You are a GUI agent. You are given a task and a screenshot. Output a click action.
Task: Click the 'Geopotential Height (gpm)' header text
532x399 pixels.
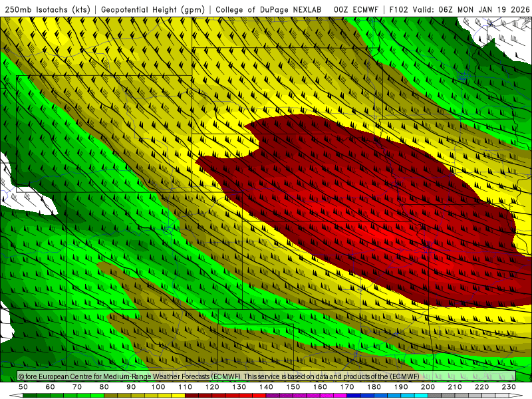tap(153, 10)
